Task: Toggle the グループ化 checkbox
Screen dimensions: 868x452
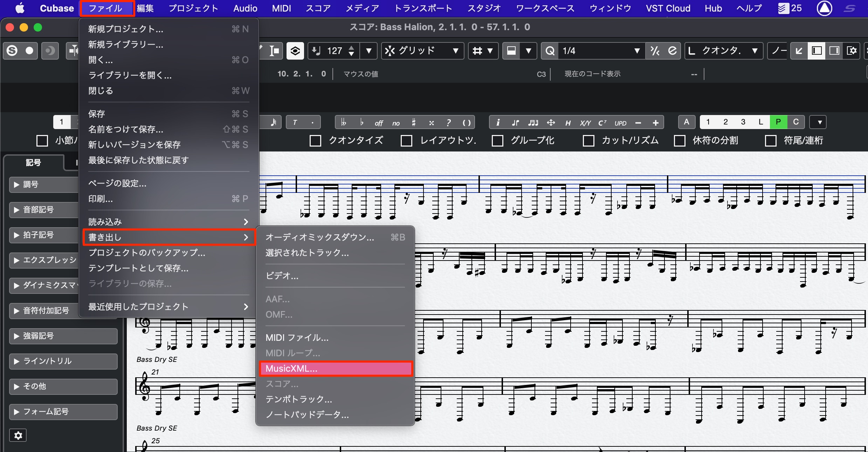Action: coord(497,141)
